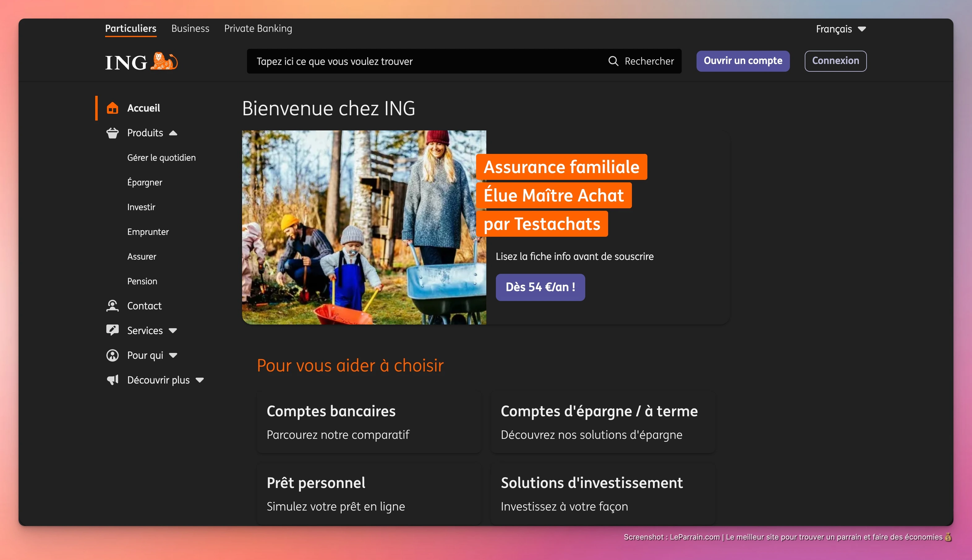Click the Dès 54 €/an button

pos(540,287)
